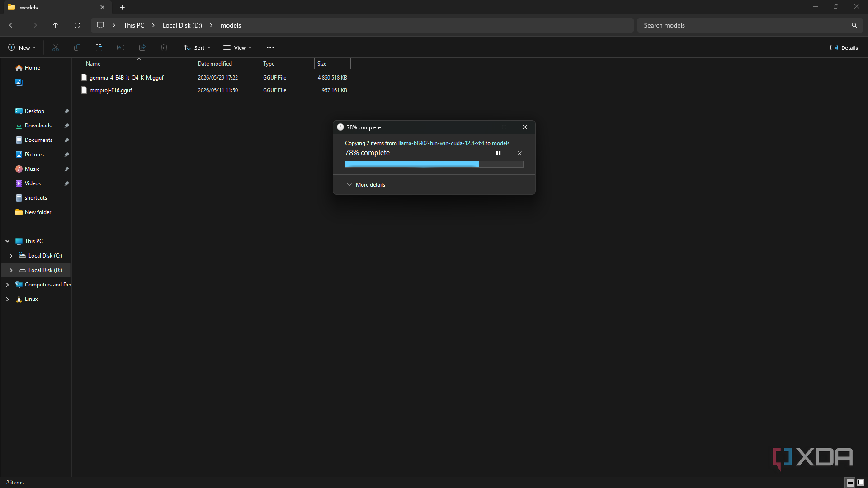
Task: Click the Search models field
Action: point(750,25)
